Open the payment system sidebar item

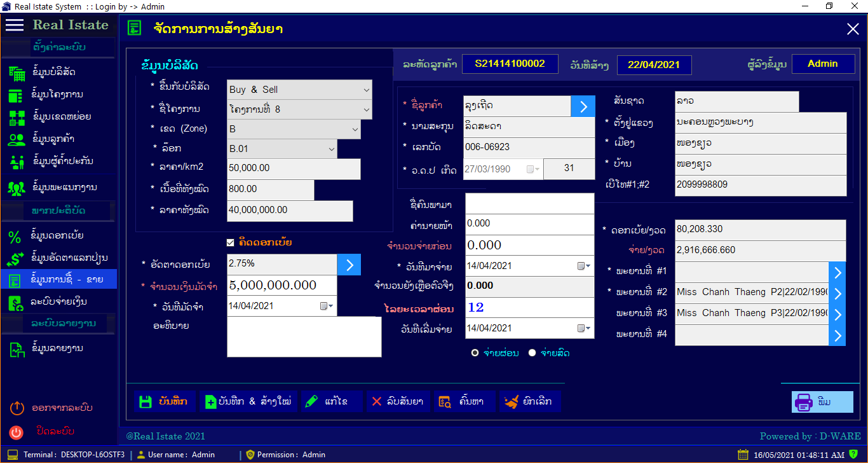59,301
